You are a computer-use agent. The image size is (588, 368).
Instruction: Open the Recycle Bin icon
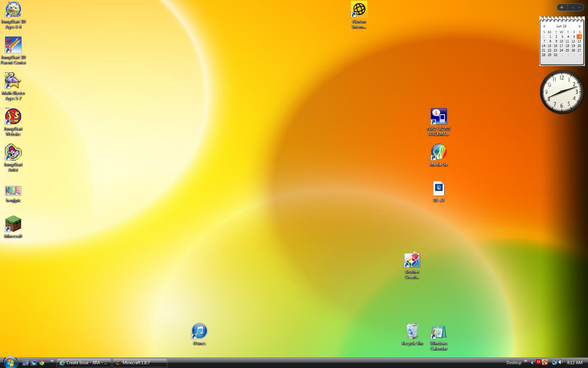coord(412,332)
